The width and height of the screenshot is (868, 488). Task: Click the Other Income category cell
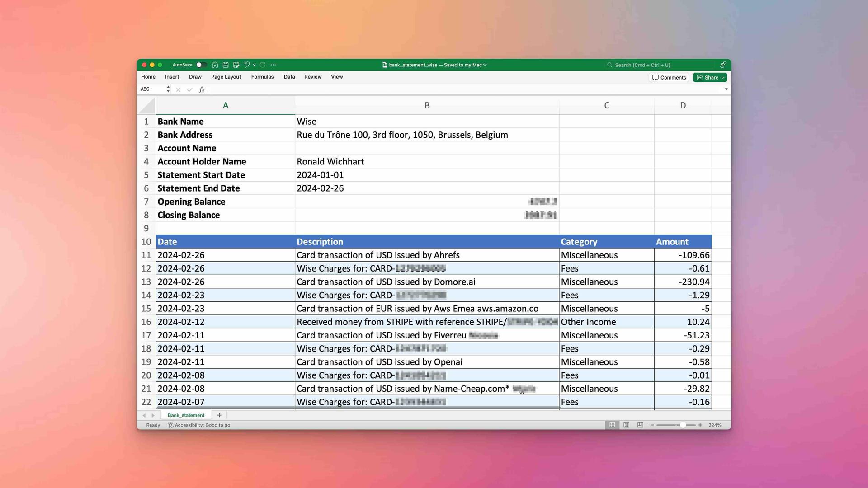[x=607, y=322]
